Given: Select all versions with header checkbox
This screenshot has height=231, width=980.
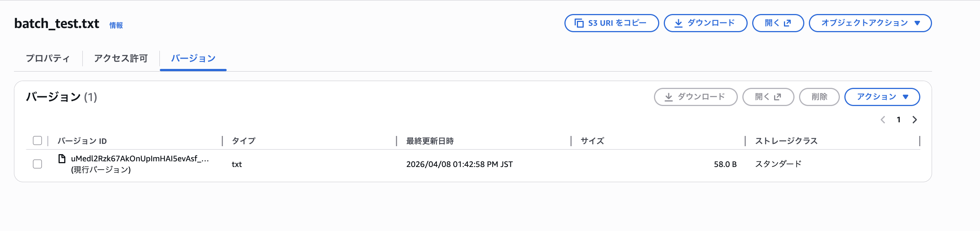Looking at the screenshot, I should [37, 140].
